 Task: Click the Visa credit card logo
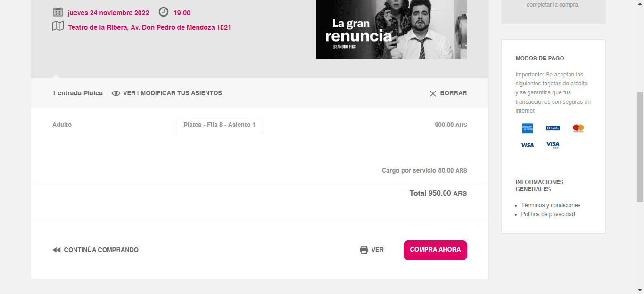pyautogui.click(x=527, y=145)
